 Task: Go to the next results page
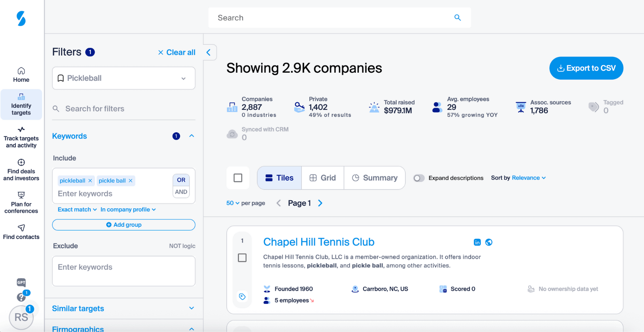pos(320,203)
